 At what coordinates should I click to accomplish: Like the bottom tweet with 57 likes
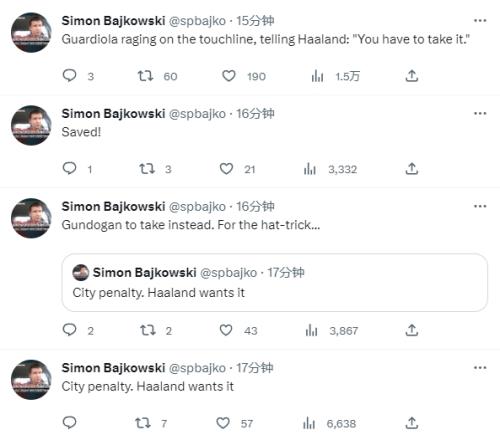pos(223,423)
